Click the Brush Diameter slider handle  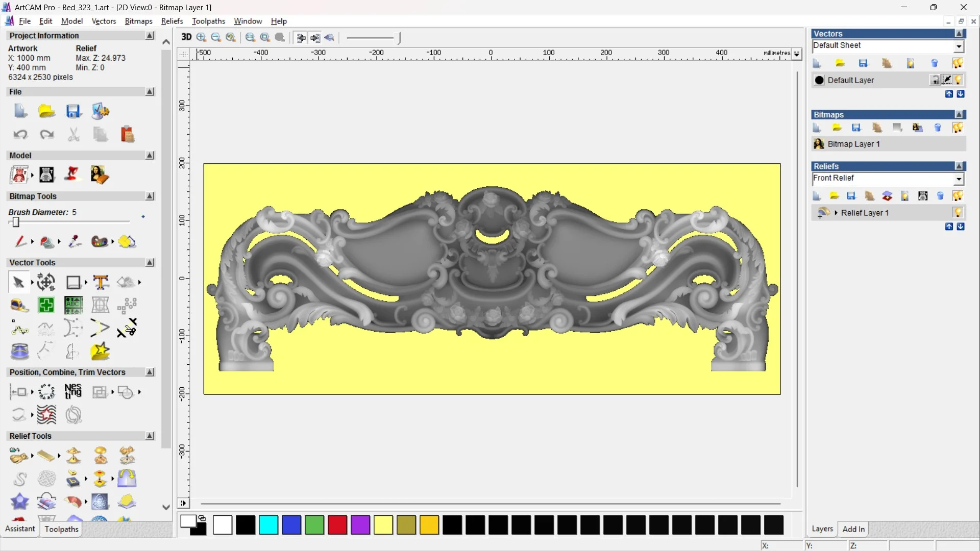click(x=16, y=222)
